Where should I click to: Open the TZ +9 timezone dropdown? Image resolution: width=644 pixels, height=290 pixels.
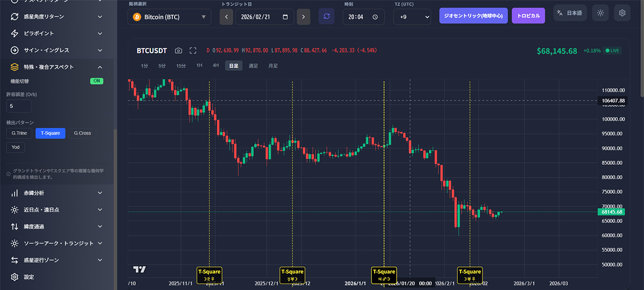[x=412, y=17]
